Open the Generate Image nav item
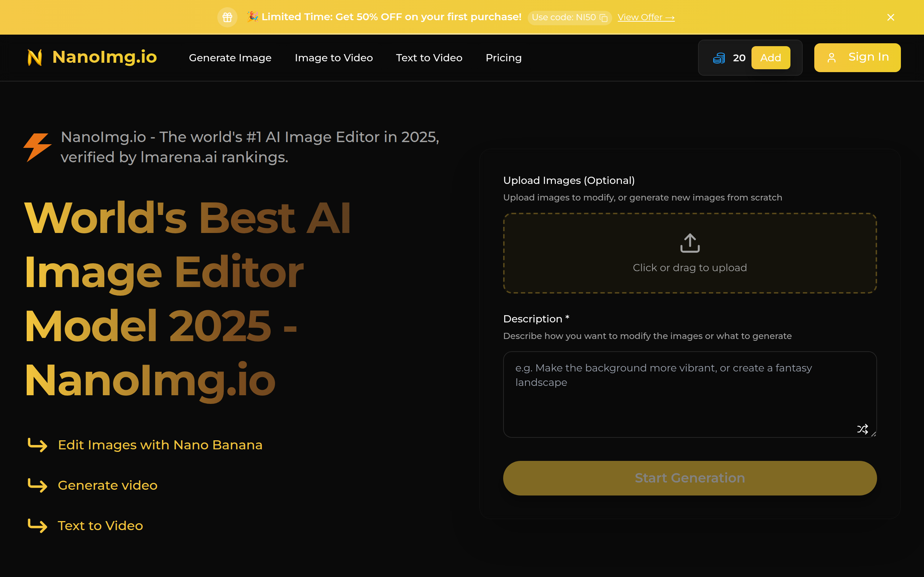 [230, 58]
